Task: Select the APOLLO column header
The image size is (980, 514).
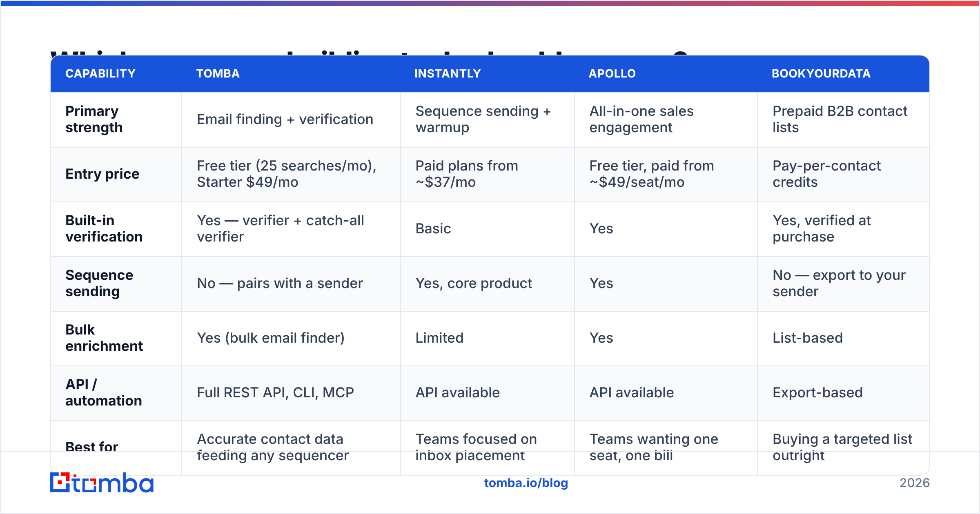Action: tap(612, 73)
